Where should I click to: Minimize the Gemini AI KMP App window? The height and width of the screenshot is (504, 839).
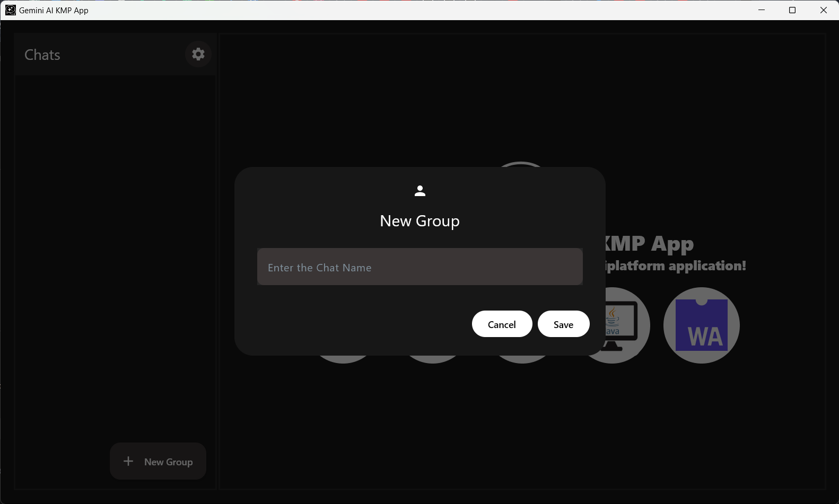pyautogui.click(x=762, y=10)
